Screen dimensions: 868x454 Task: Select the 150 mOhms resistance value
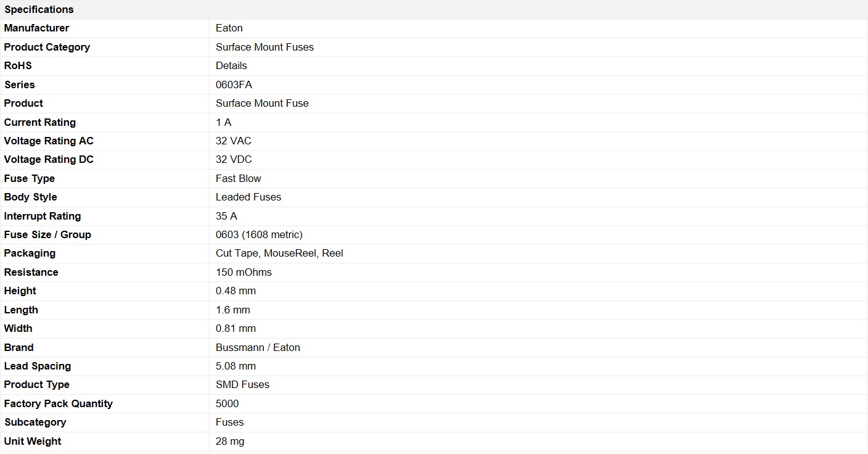tap(244, 272)
